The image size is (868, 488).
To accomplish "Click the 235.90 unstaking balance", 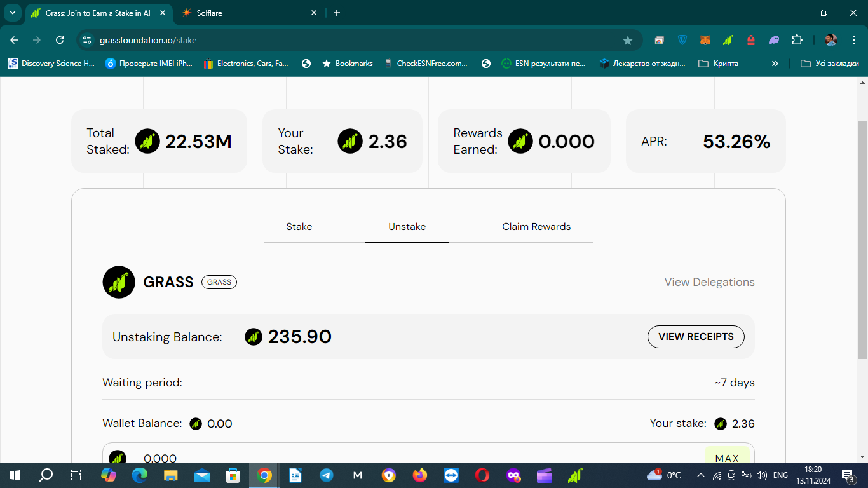I will coord(300,337).
